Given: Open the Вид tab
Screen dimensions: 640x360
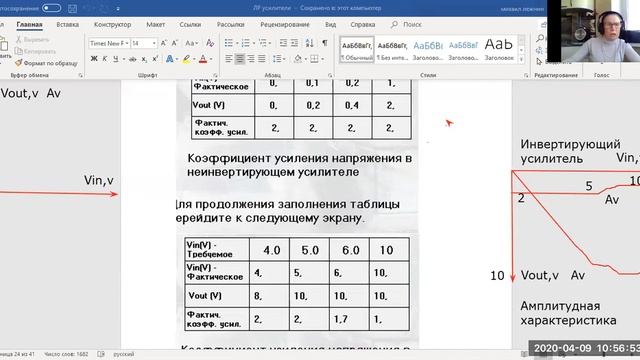Looking at the screenshot, I should [330, 24].
